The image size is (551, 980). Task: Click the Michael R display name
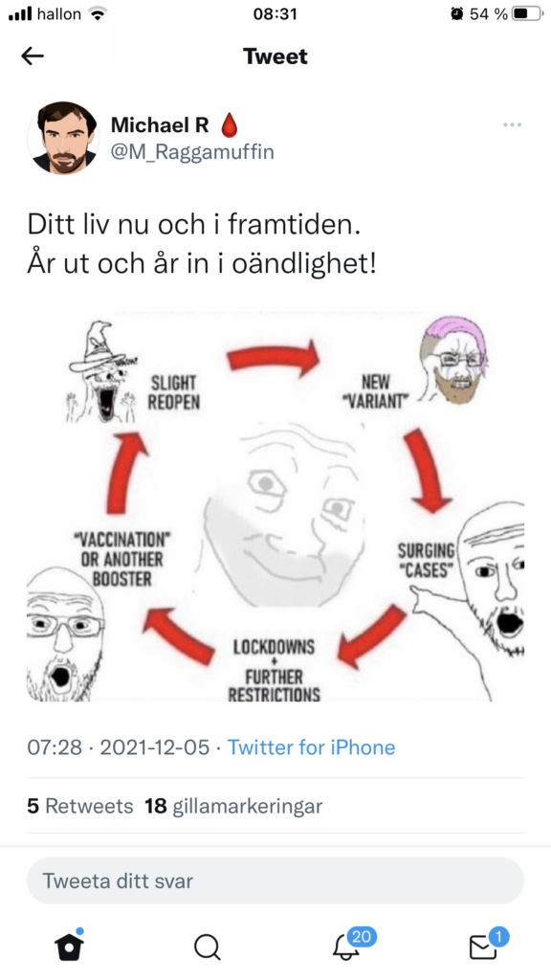[x=160, y=125]
